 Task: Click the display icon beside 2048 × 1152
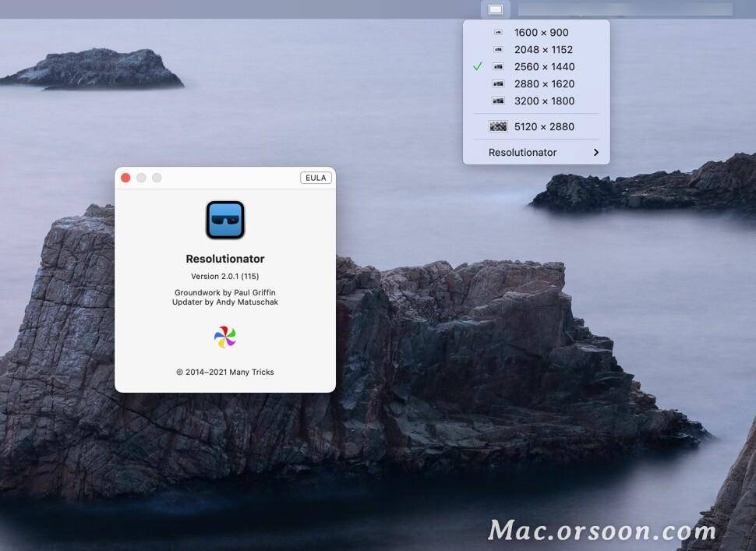[x=498, y=50]
